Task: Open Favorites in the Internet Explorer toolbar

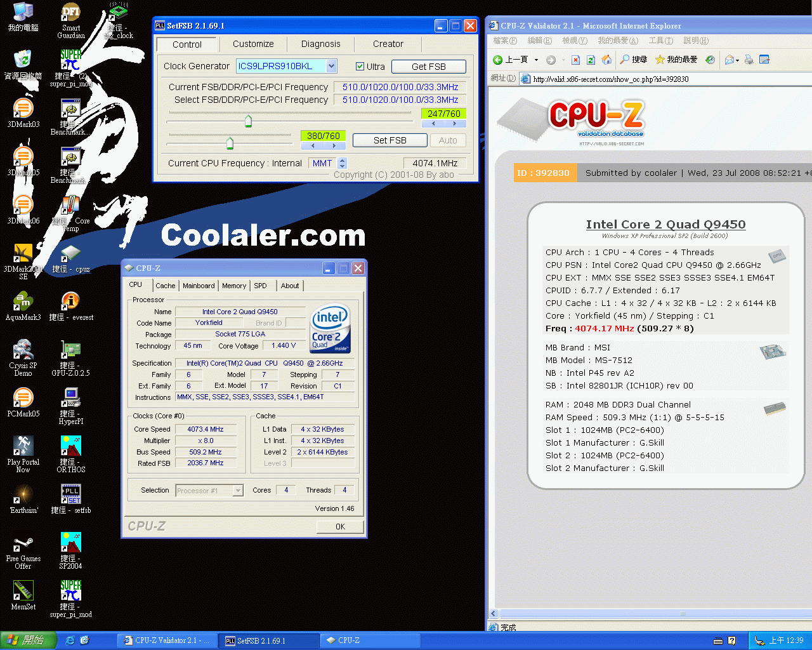Action: tap(676, 60)
